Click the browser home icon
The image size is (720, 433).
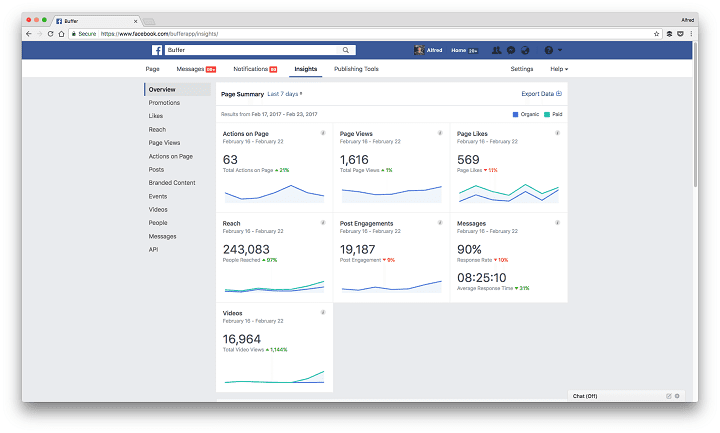click(62, 34)
